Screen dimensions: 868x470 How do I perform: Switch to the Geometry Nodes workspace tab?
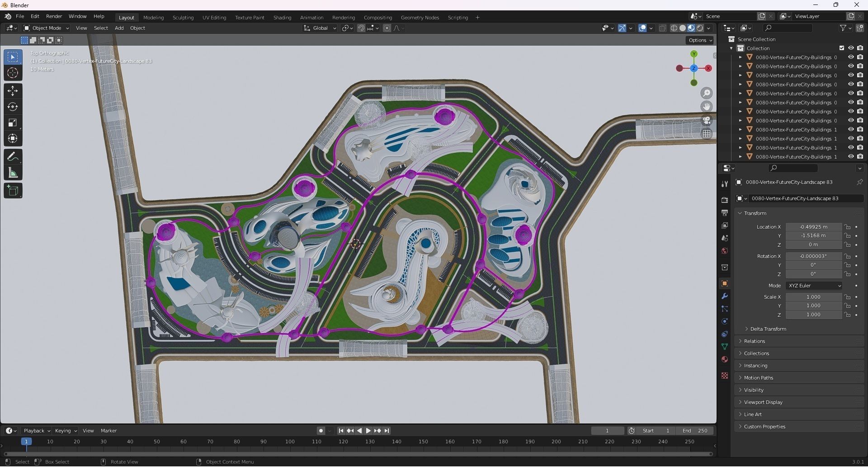pos(420,18)
